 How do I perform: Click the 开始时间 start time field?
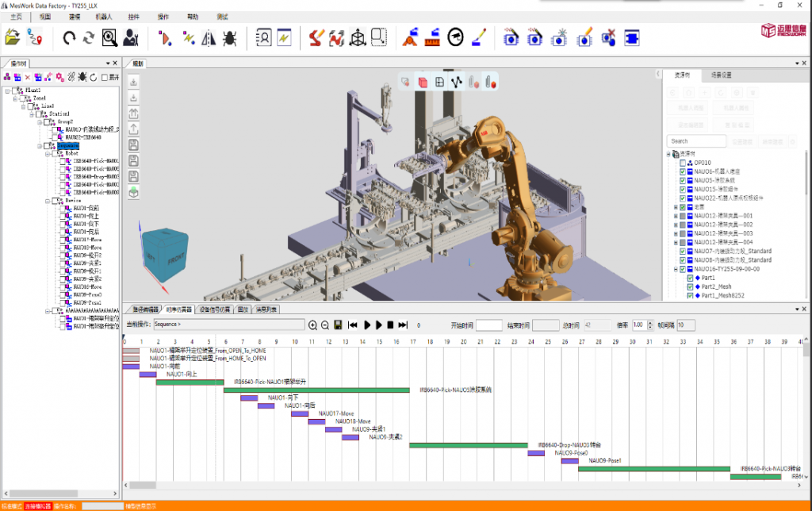(488, 325)
